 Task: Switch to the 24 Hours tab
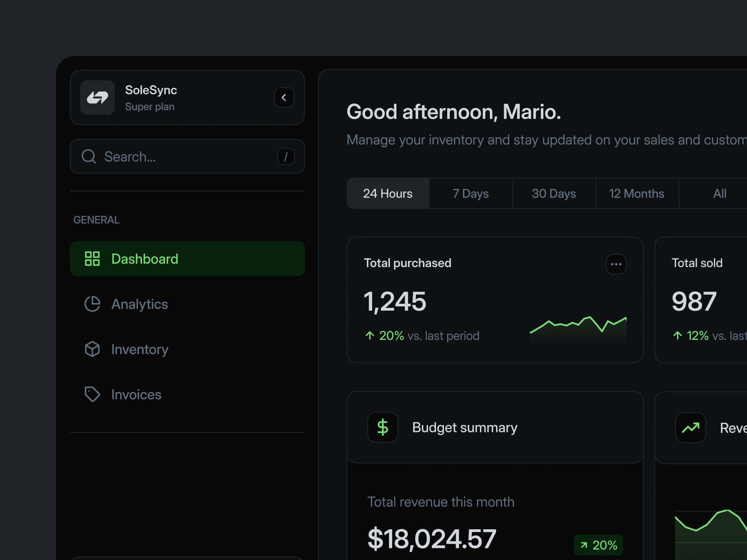pyautogui.click(x=388, y=193)
